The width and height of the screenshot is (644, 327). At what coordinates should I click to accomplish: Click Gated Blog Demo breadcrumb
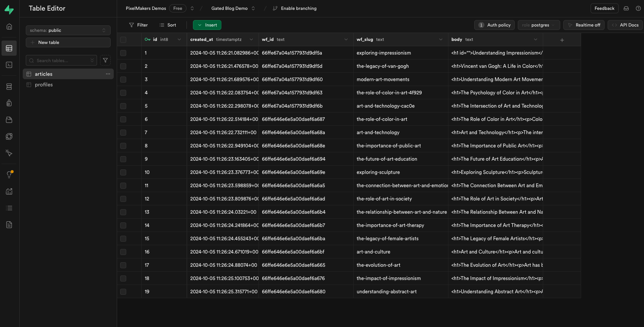(x=229, y=8)
